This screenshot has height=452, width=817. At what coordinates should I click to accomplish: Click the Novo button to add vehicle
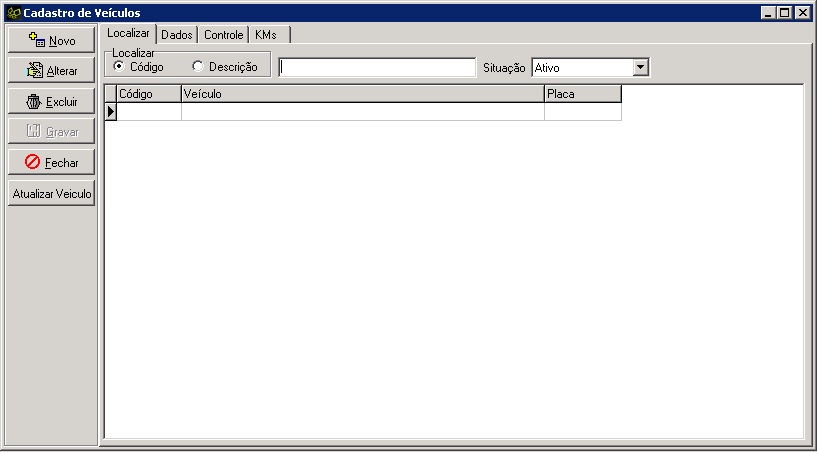point(51,41)
